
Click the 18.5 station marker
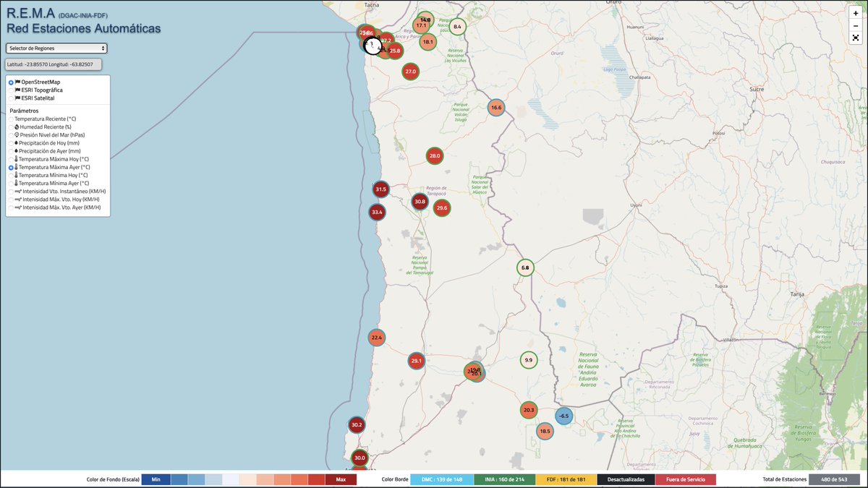coord(545,432)
